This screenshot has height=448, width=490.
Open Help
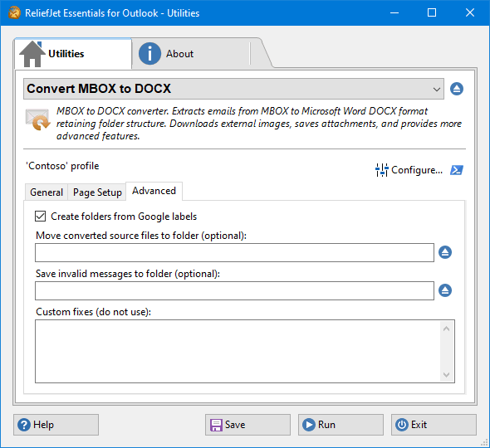pyautogui.click(x=56, y=425)
